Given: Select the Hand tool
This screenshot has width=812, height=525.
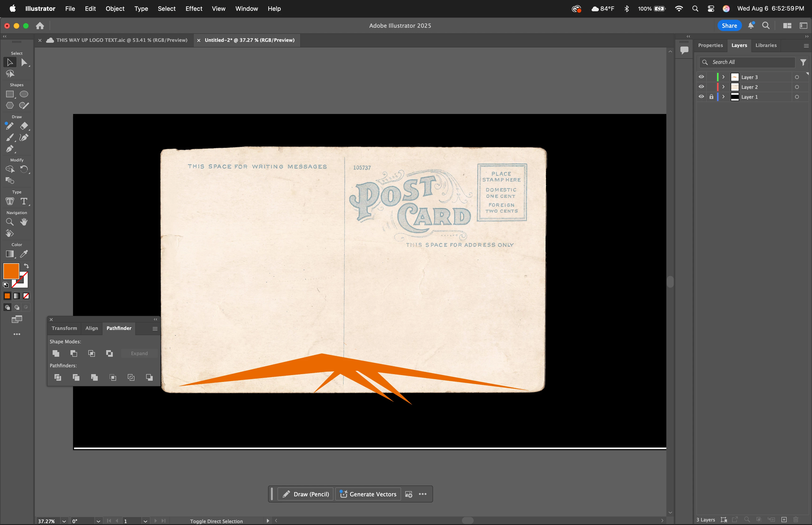Looking at the screenshot, I should pos(24,222).
